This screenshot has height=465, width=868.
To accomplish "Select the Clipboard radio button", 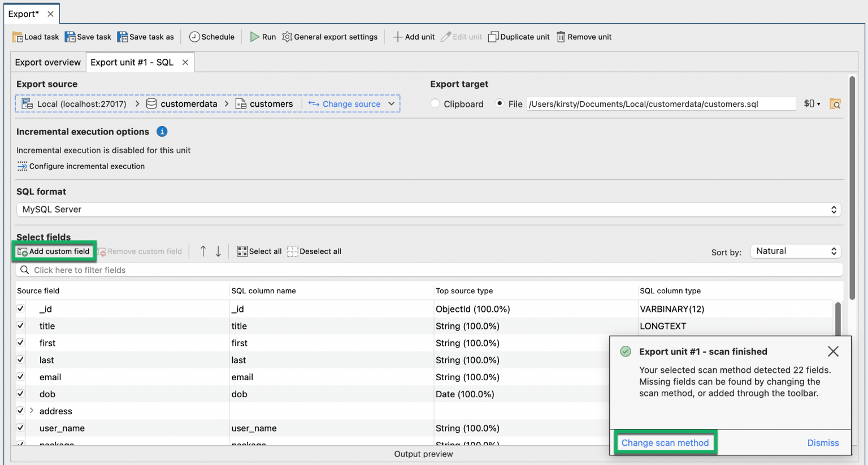I will 435,104.
